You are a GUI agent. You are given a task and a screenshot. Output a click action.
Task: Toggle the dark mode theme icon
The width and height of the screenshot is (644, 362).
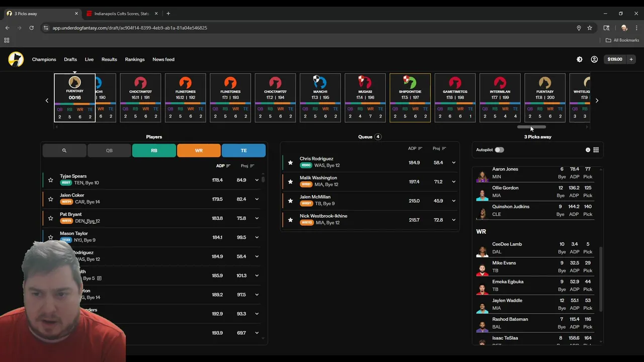[x=580, y=59]
